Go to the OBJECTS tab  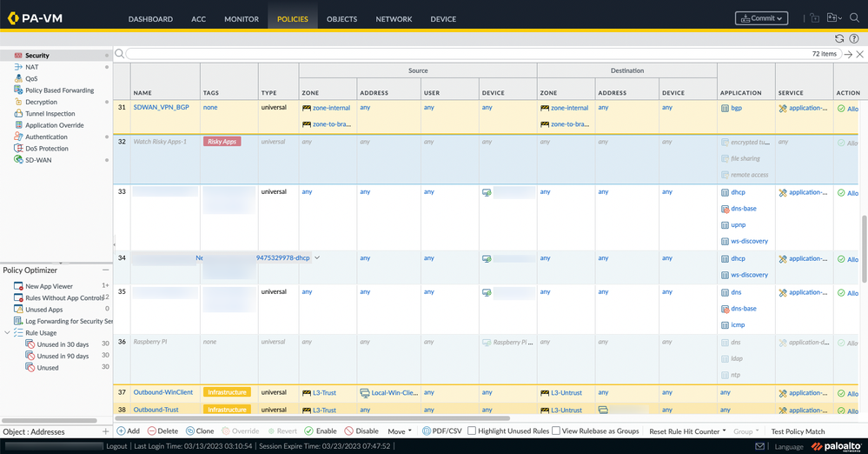tap(341, 19)
